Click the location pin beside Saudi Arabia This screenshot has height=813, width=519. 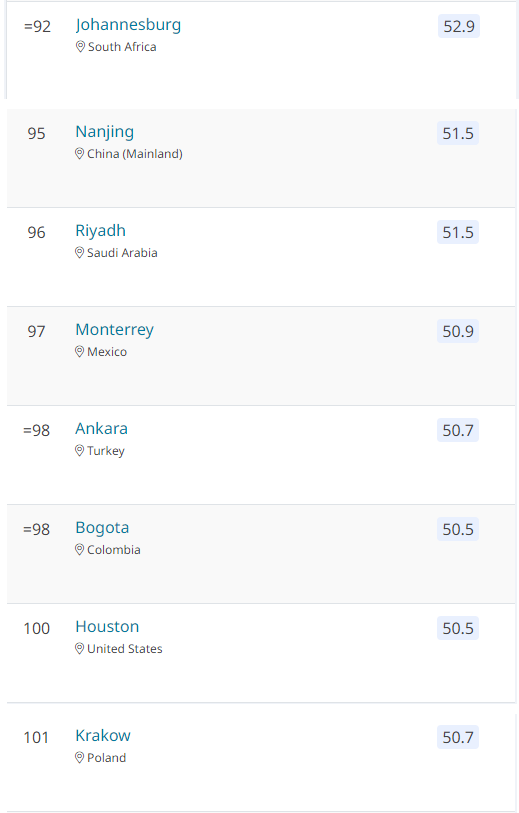pos(79,253)
